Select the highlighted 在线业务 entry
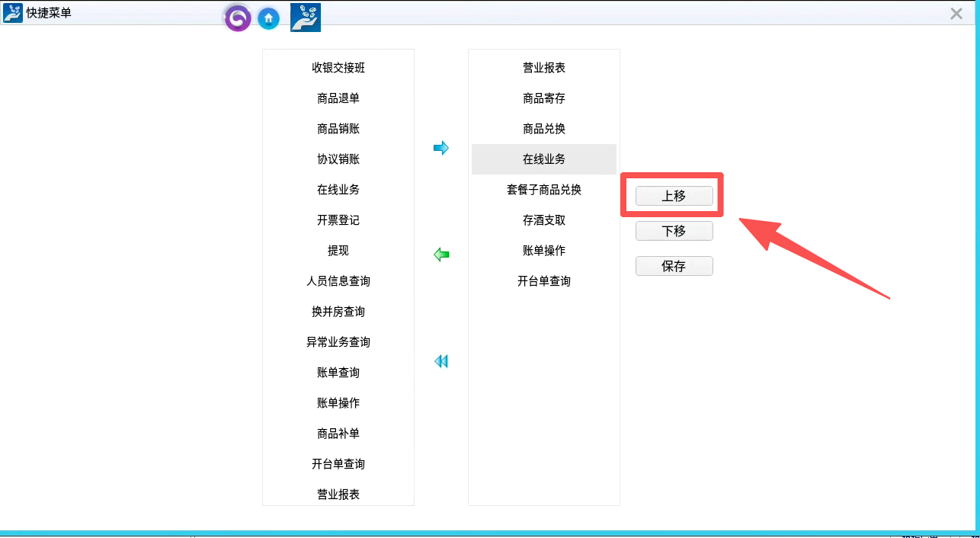 [543, 159]
